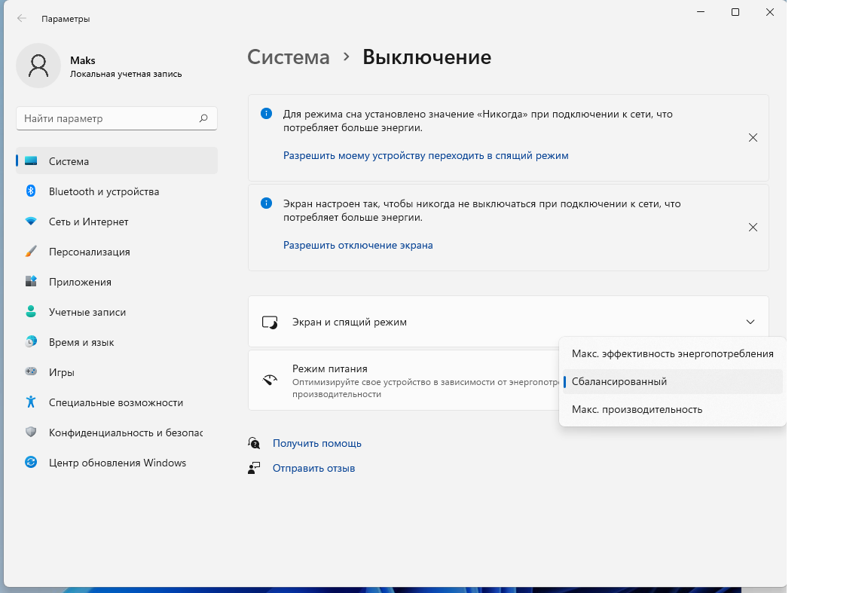Dismiss the screen-off notification
This screenshot has width=868, height=593.
pyautogui.click(x=752, y=227)
